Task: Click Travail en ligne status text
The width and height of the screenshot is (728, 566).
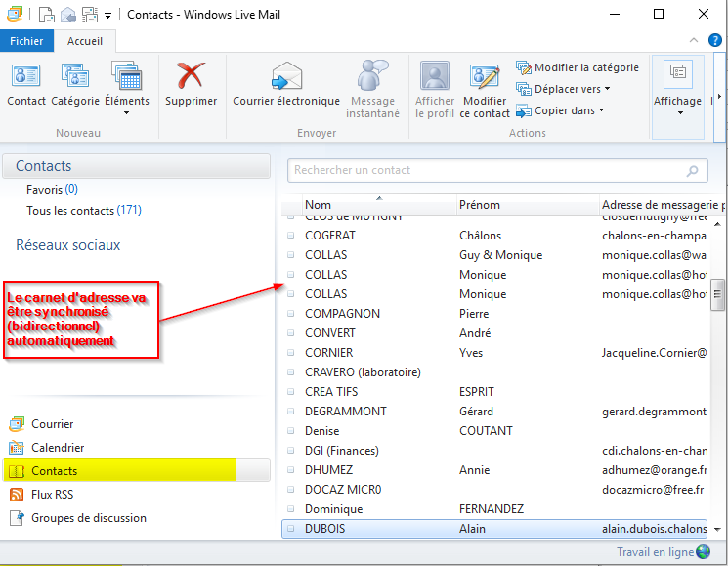Action: coord(655,552)
